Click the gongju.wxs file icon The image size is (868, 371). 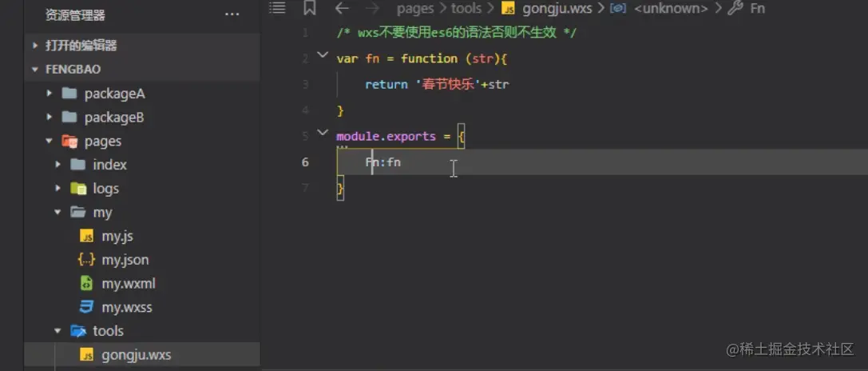[86, 355]
